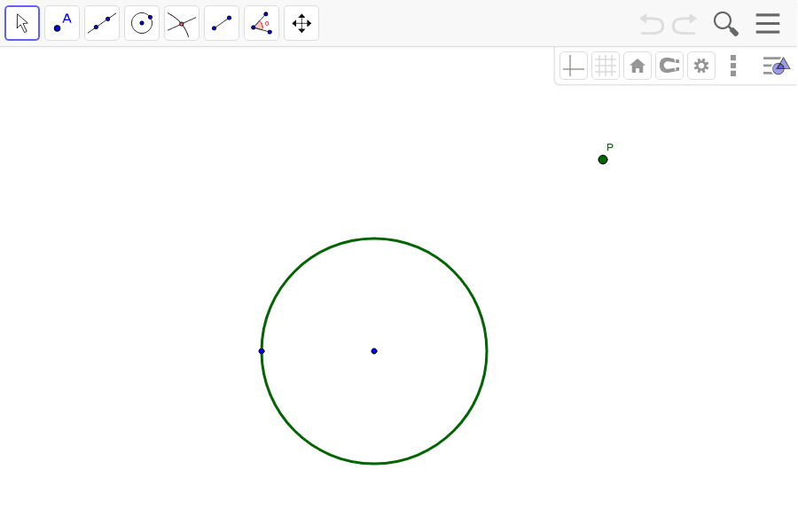
Task: Click the Undo arrow
Action: pos(652,24)
